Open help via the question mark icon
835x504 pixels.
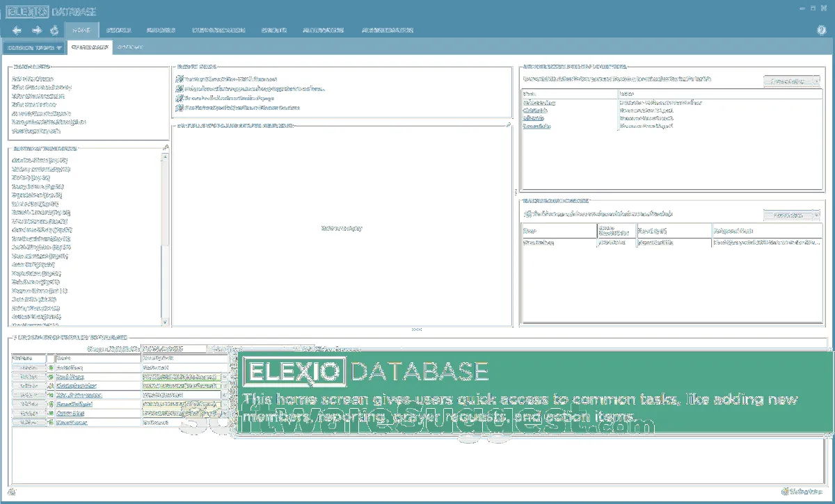(821, 31)
